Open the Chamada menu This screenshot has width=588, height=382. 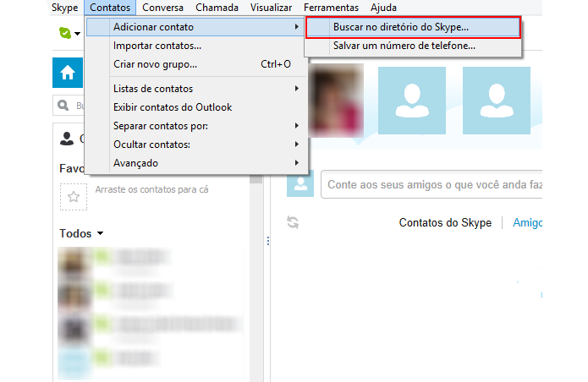pyautogui.click(x=217, y=8)
